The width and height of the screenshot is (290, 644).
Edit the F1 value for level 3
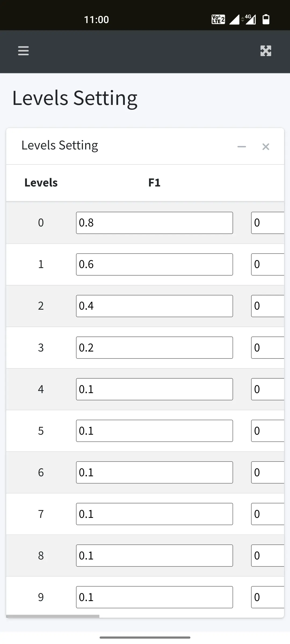[x=154, y=347]
